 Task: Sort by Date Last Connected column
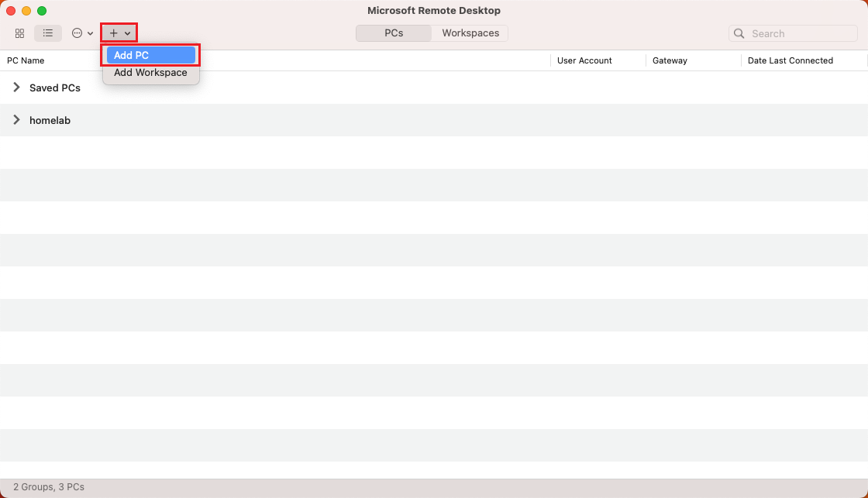(x=790, y=60)
